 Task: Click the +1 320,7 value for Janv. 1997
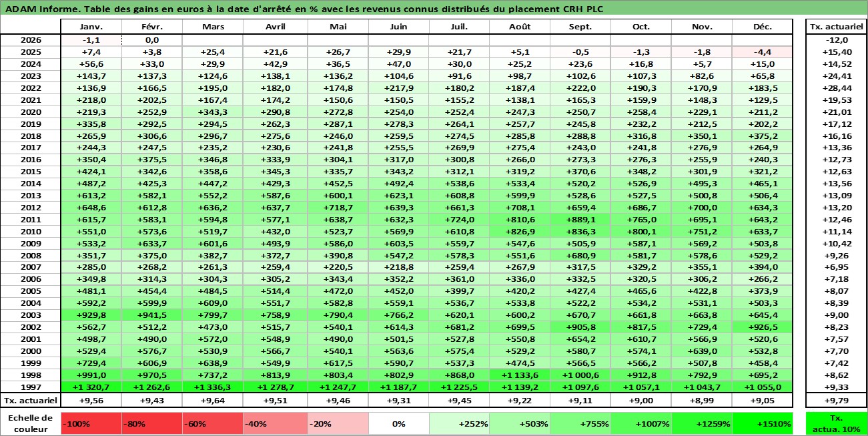[91, 387]
